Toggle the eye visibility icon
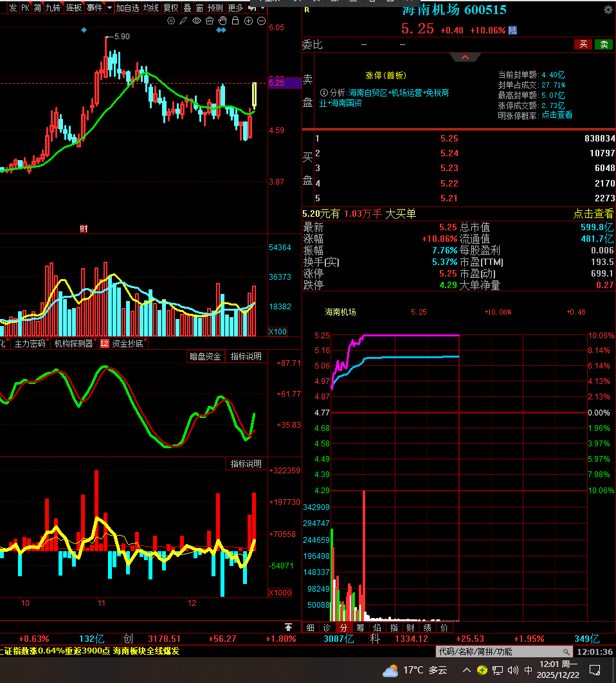This screenshot has width=616, height=683. 197,21
